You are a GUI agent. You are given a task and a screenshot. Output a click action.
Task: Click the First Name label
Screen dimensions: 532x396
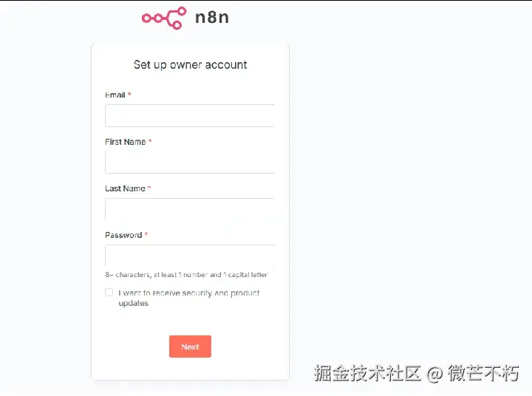tap(125, 142)
